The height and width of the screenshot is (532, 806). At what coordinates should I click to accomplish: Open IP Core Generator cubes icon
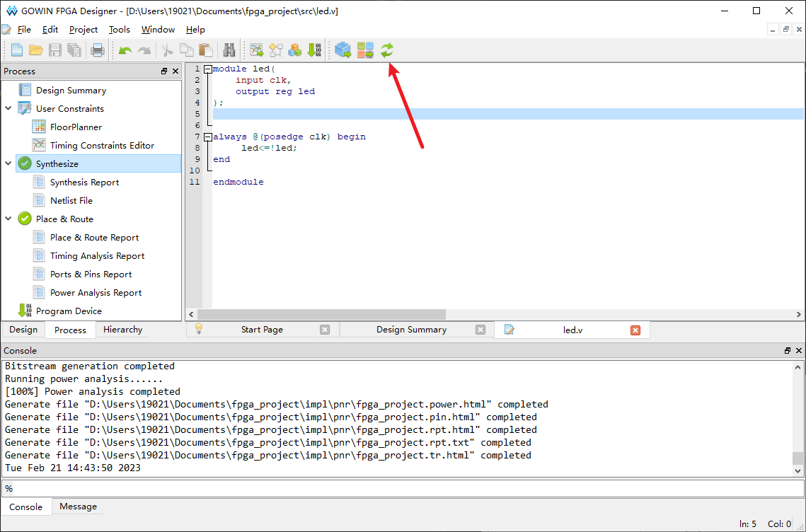click(294, 50)
